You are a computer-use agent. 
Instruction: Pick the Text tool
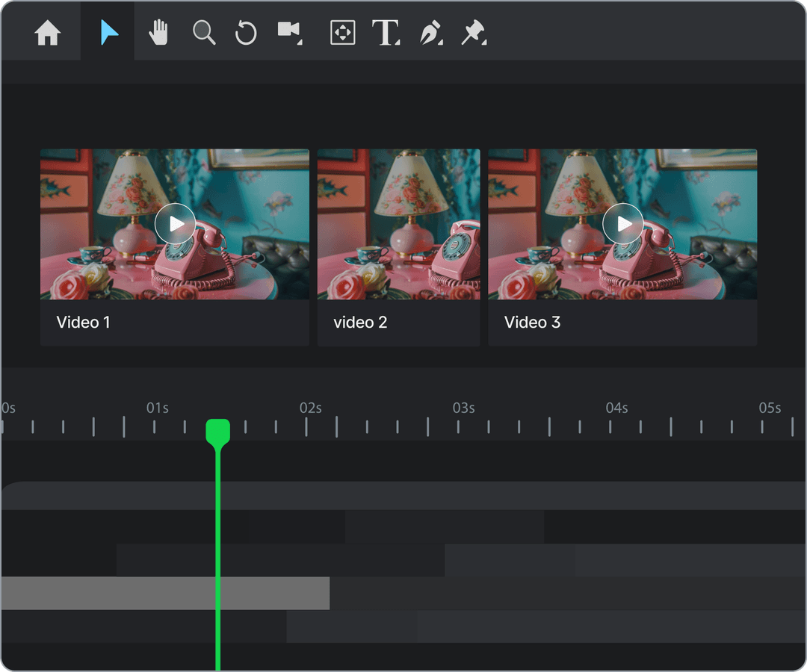coord(386,32)
